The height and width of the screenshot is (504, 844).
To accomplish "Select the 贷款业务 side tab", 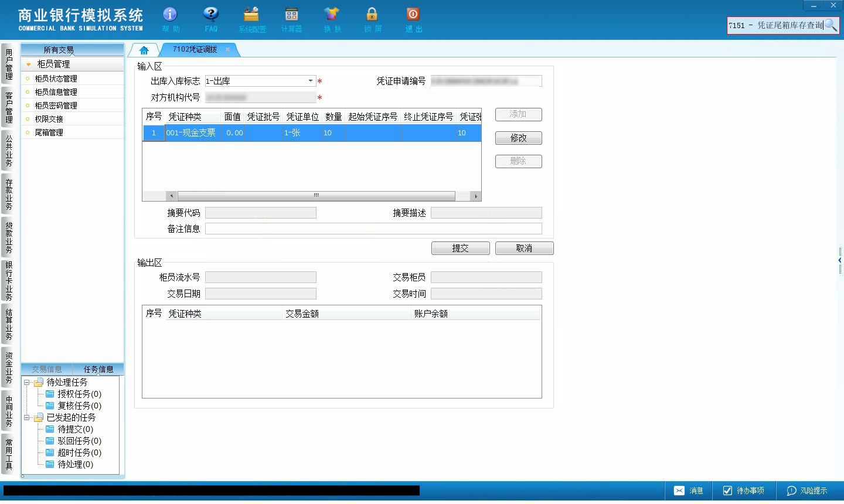I will tap(9, 237).
